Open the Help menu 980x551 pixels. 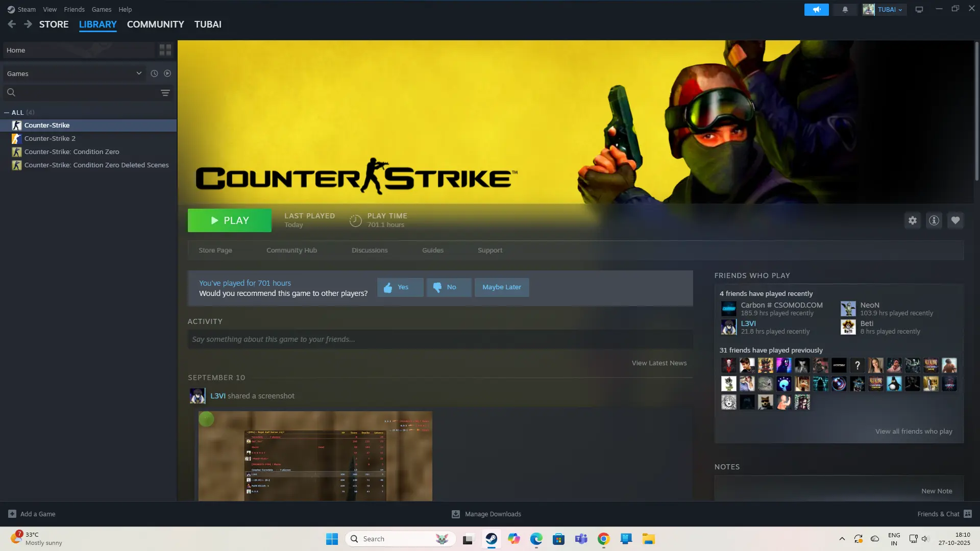(125, 9)
